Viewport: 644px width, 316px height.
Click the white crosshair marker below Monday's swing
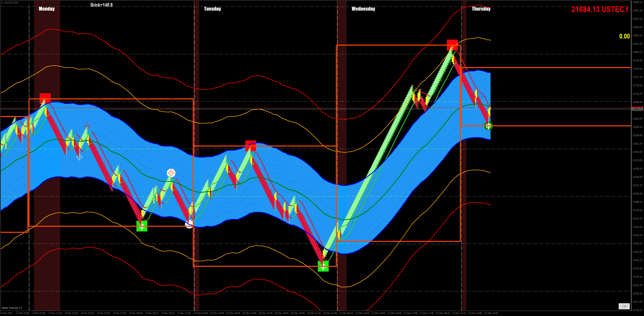[79, 157]
